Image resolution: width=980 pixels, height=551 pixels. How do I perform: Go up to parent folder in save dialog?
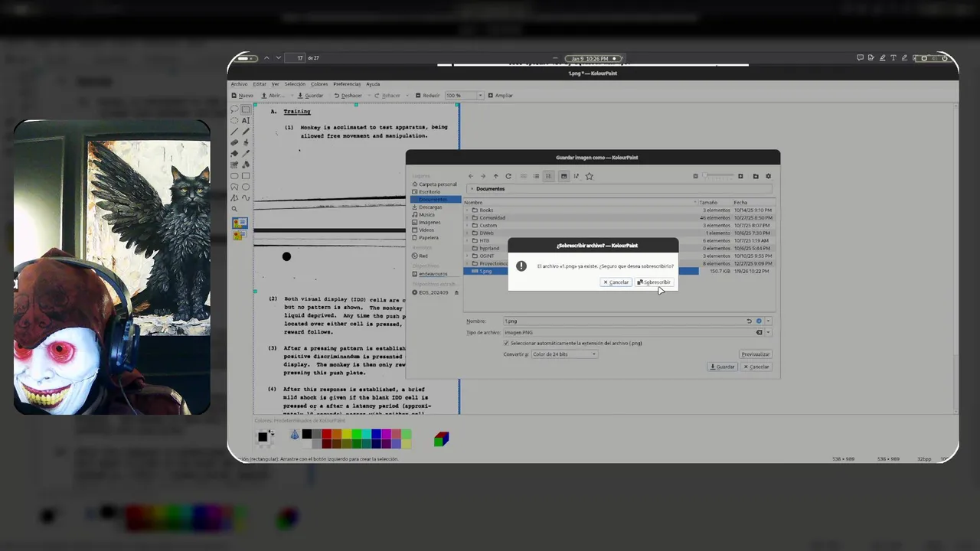[x=495, y=176]
